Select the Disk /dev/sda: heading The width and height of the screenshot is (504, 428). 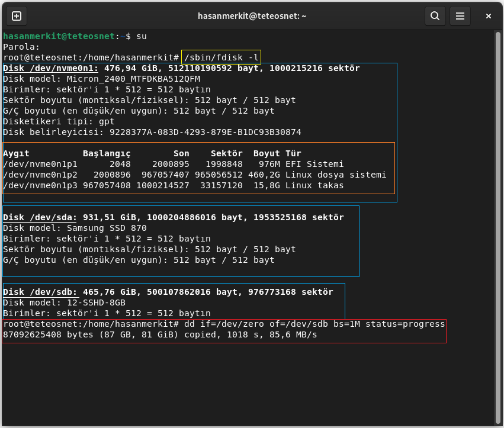coord(40,217)
